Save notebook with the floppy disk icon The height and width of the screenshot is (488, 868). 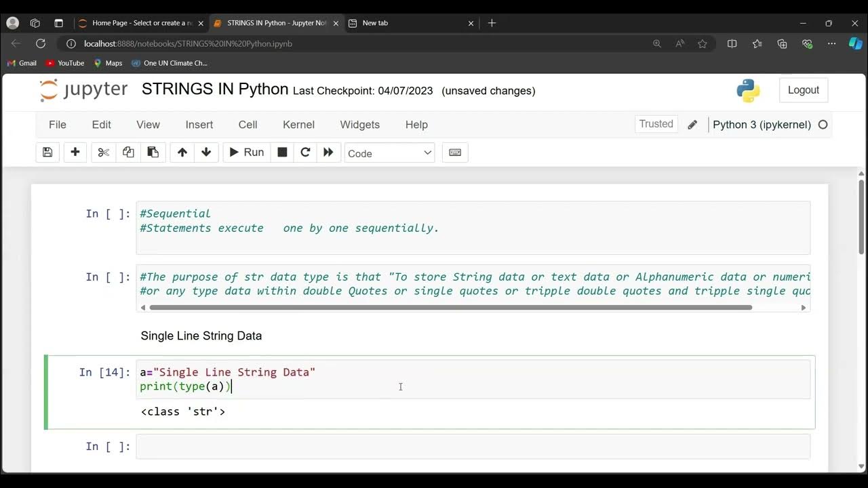pyautogui.click(x=47, y=152)
